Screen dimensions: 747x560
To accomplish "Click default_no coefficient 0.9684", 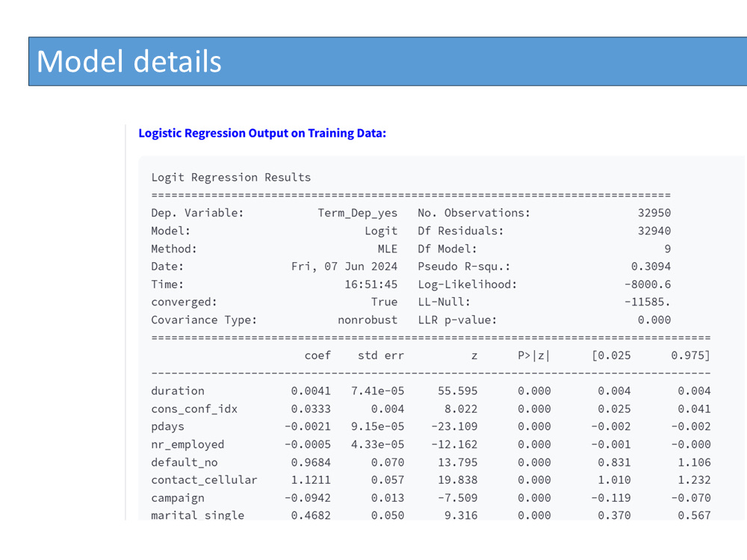I will point(311,462).
